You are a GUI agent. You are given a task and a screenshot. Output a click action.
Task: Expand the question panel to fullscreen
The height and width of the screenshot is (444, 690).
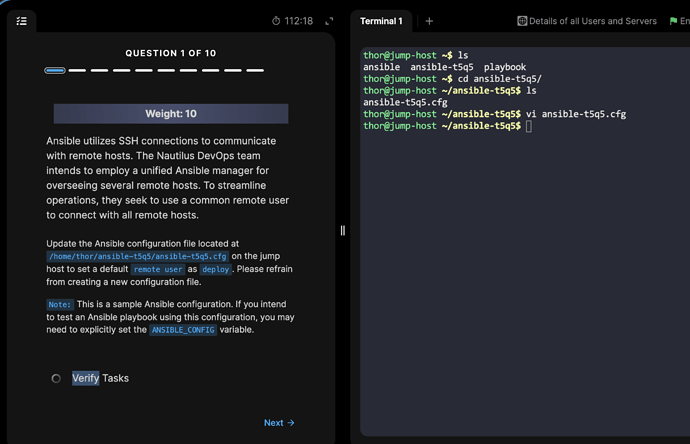click(x=329, y=21)
